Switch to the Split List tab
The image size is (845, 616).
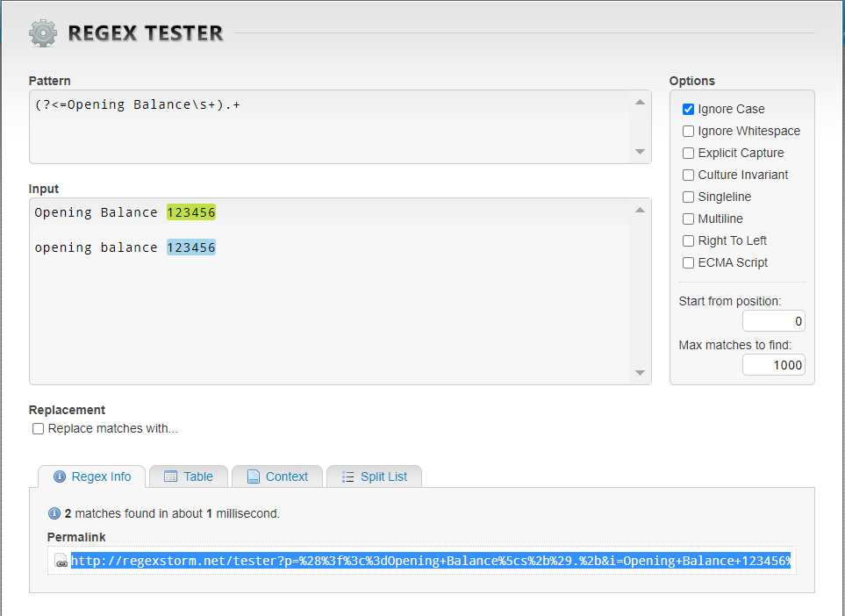tap(375, 476)
